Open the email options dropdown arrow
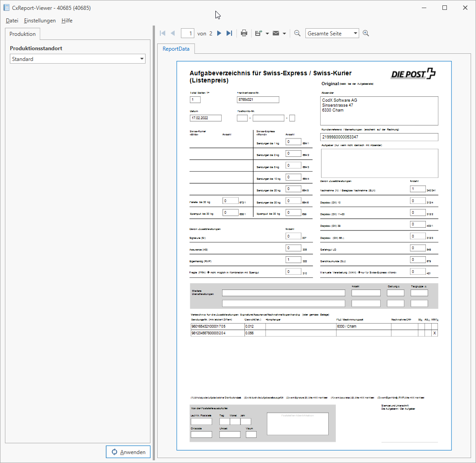Screen dimensions: 476x463 [284, 34]
